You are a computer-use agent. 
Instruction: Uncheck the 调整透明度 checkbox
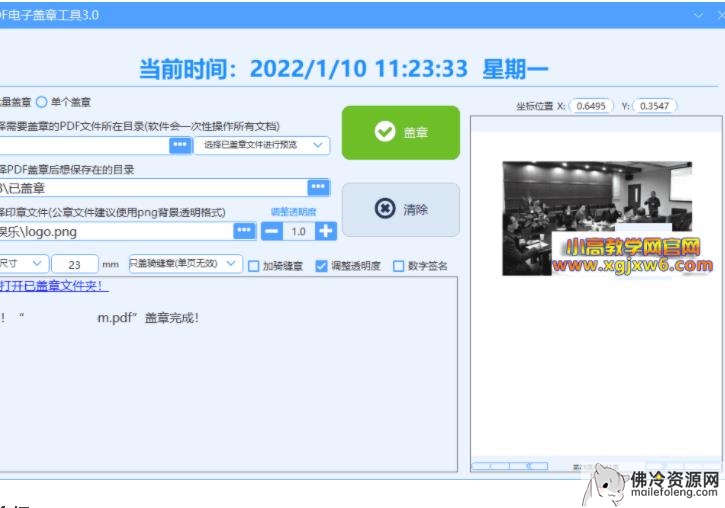[x=321, y=266]
